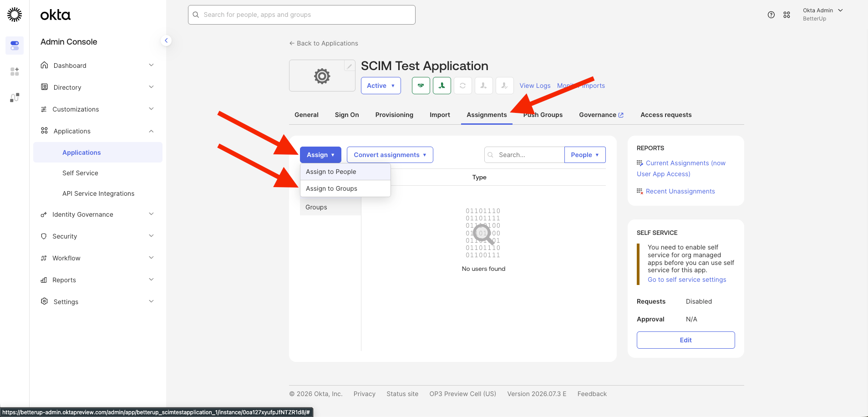Switch to the Provisioning tab

[394, 115]
